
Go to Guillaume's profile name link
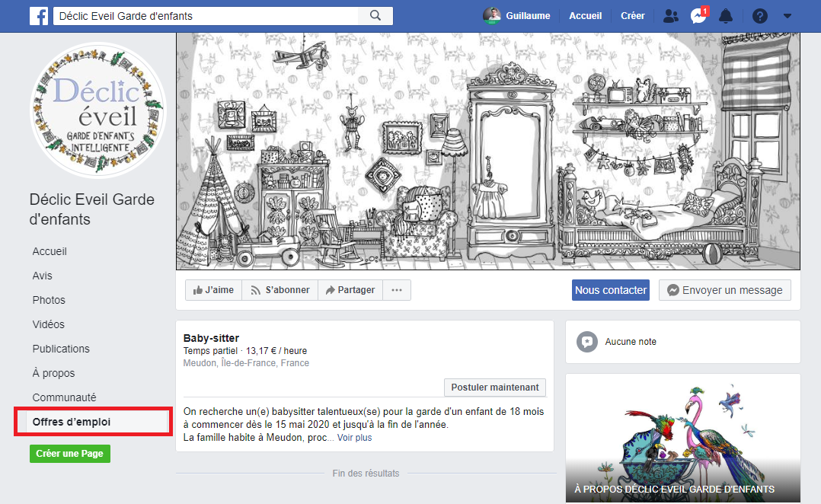pos(528,16)
